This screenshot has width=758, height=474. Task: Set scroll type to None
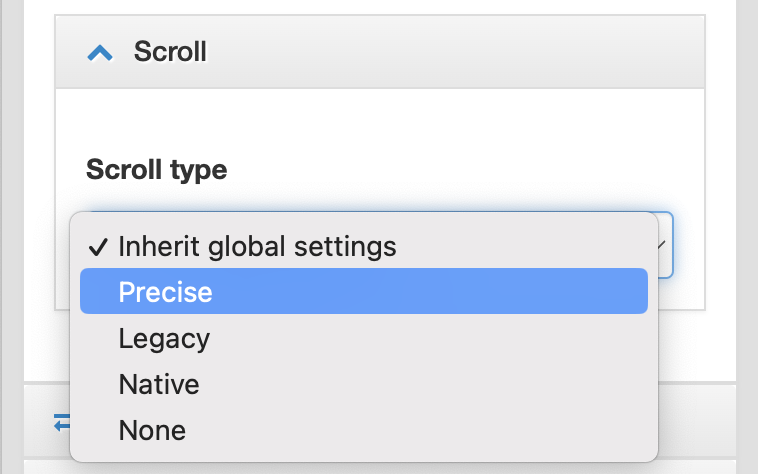click(152, 430)
